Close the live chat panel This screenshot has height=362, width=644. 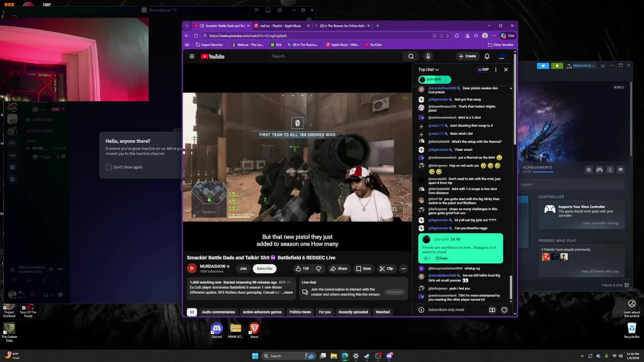506,69
